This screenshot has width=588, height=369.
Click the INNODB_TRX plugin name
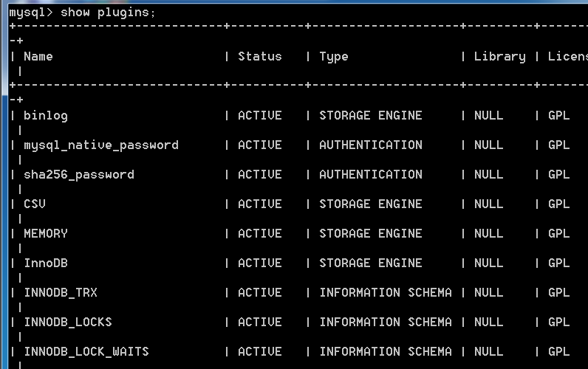(61, 293)
